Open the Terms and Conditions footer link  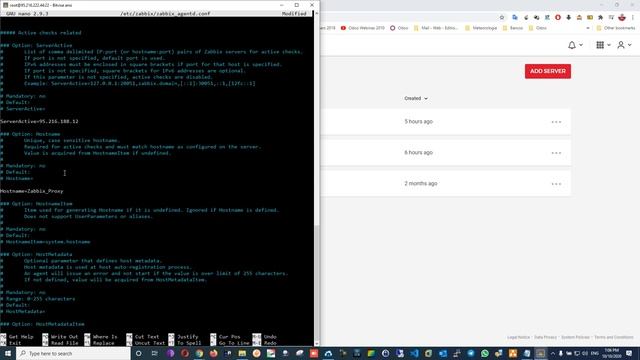[x=613, y=337]
